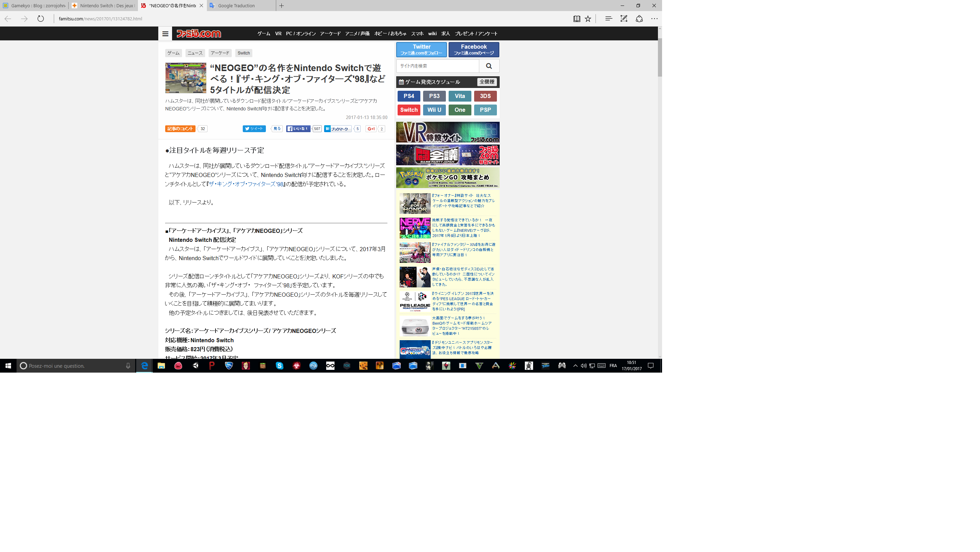980x552 pixels.
Task: Open the VR特設サイト banner
Action: point(447,132)
